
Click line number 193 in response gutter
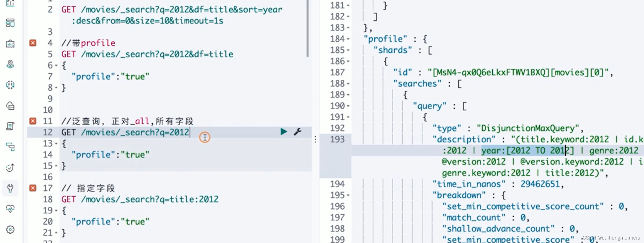(337, 139)
